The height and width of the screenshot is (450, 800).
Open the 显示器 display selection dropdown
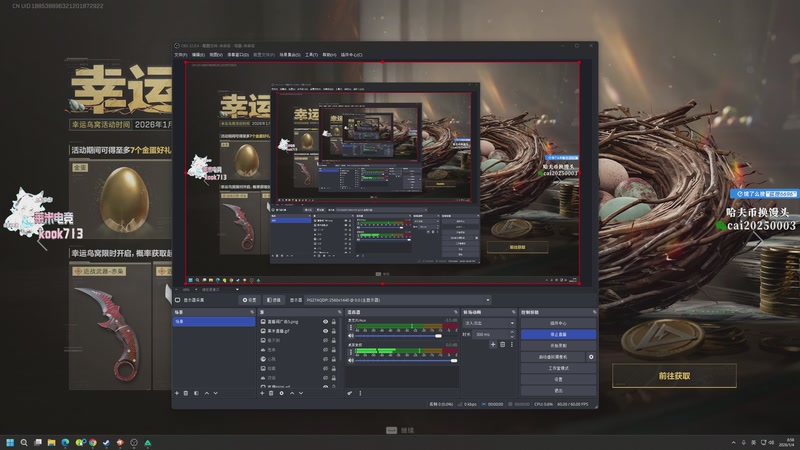[398, 300]
